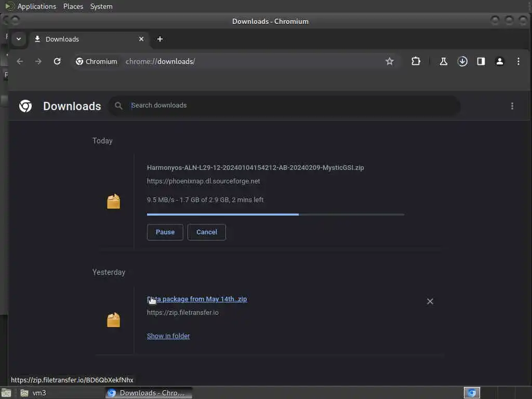The height and width of the screenshot is (399, 532).
Task: Reload the Downloads page
Action: point(57,61)
